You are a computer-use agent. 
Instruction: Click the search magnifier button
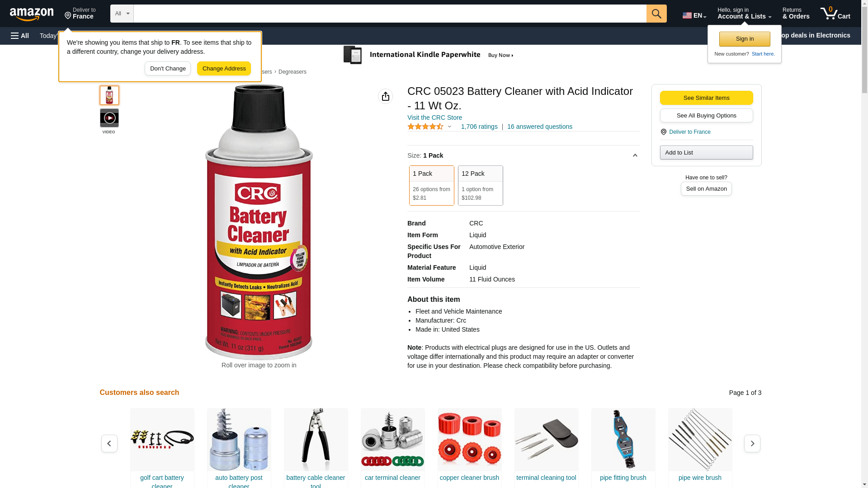656,14
